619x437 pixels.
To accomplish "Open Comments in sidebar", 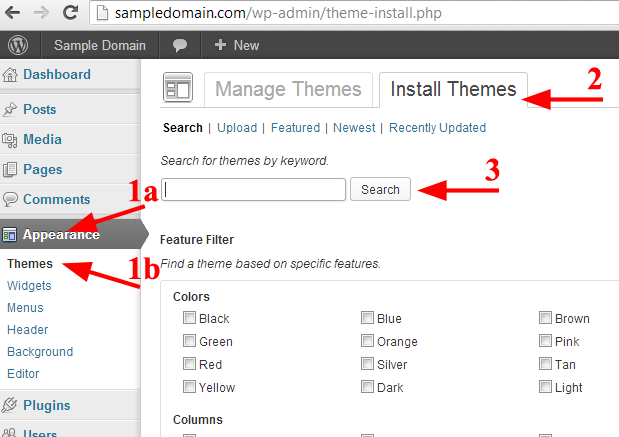I will click(56, 199).
